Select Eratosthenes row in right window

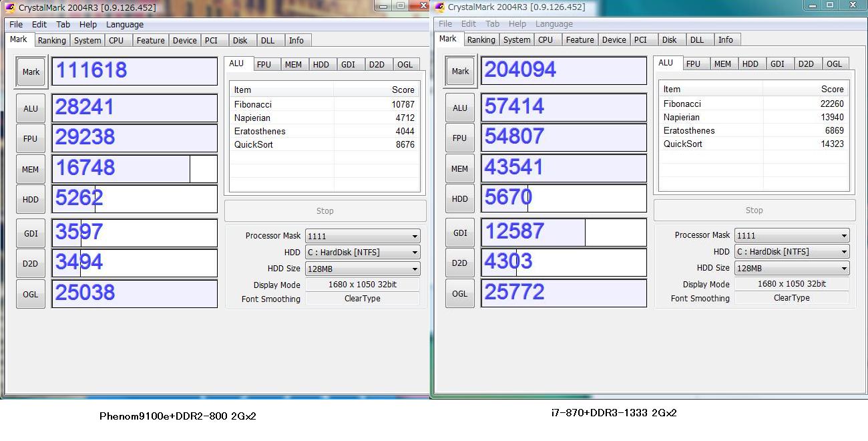[x=754, y=130]
